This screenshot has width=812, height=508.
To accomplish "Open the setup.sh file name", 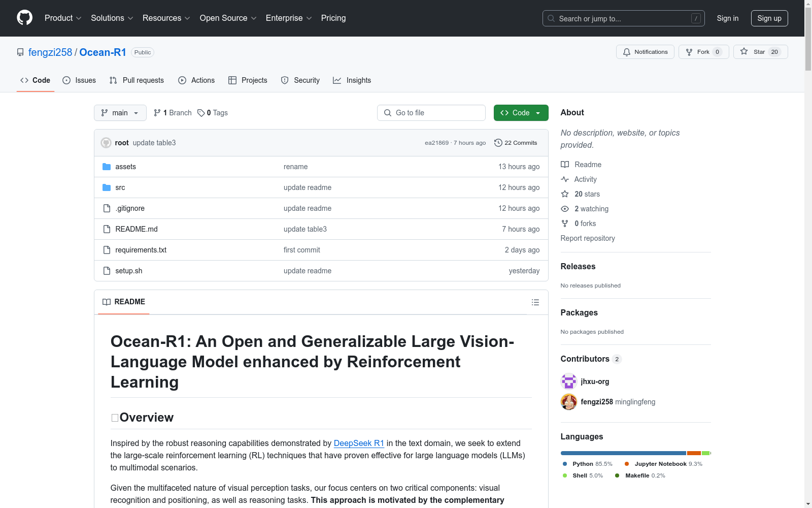I will pyautogui.click(x=129, y=271).
